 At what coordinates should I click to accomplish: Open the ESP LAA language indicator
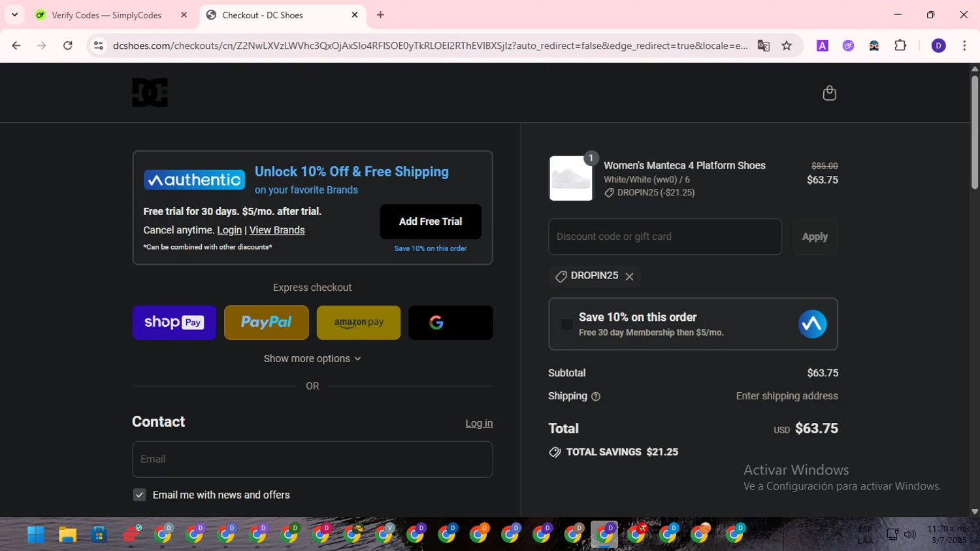[865, 535]
